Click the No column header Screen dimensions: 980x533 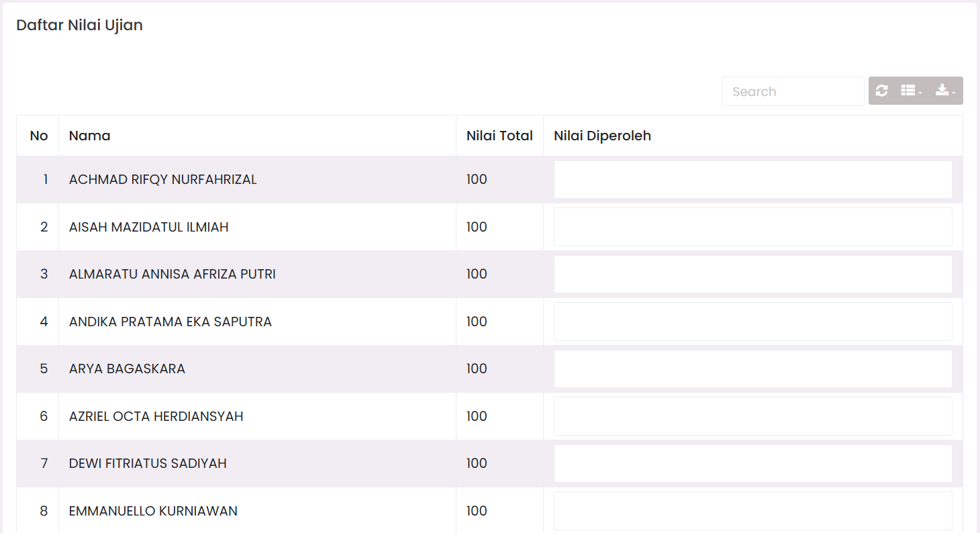(38, 136)
